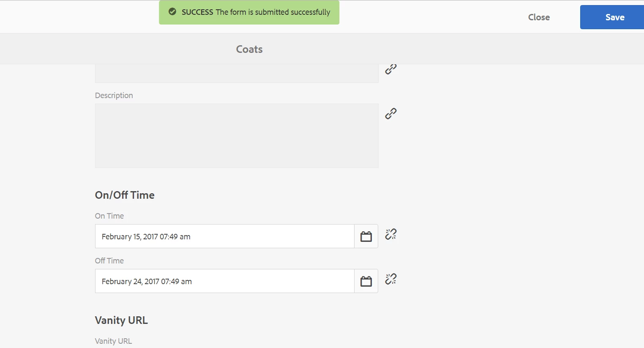Image resolution: width=644 pixels, height=348 pixels.
Task: Revert inheritance with Off Time broken-link icon
Action: click(391, 279)
